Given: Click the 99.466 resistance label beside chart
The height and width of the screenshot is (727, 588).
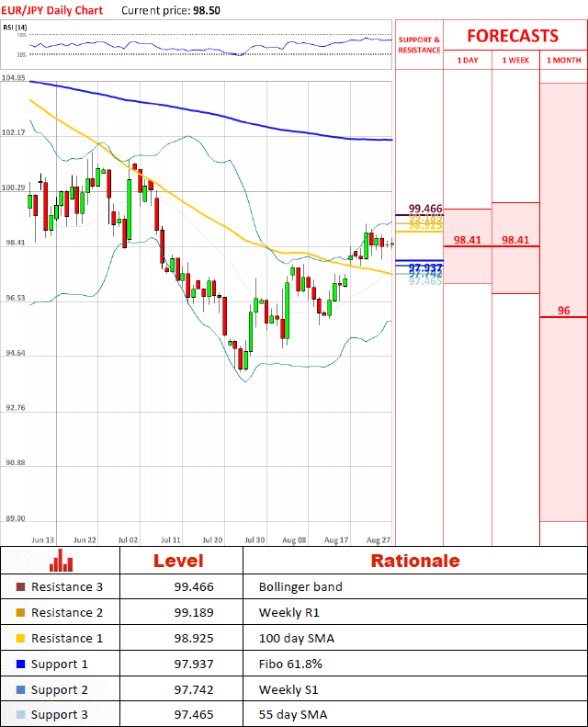Looking at the screenshot, I should click(x=425, y=209).
